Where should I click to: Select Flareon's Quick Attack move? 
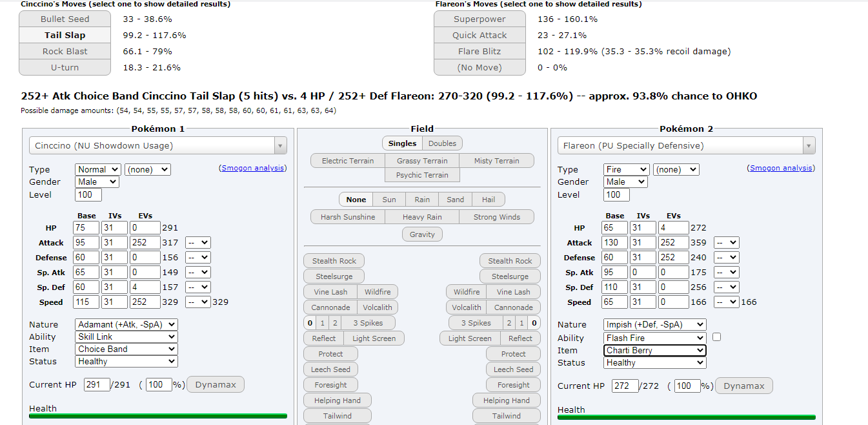(479, 35)
